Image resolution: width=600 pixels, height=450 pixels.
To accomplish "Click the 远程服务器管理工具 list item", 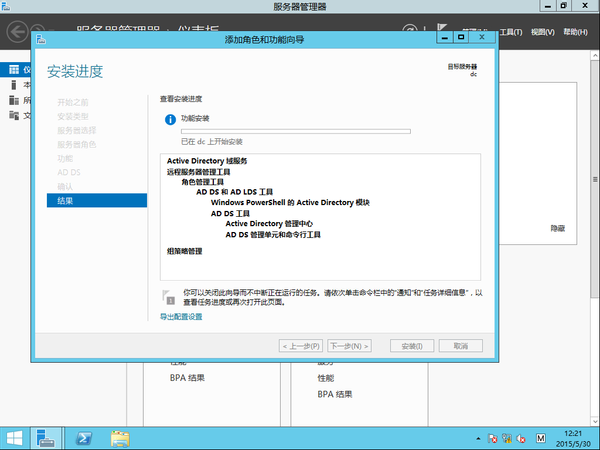I will click(198, 172).
